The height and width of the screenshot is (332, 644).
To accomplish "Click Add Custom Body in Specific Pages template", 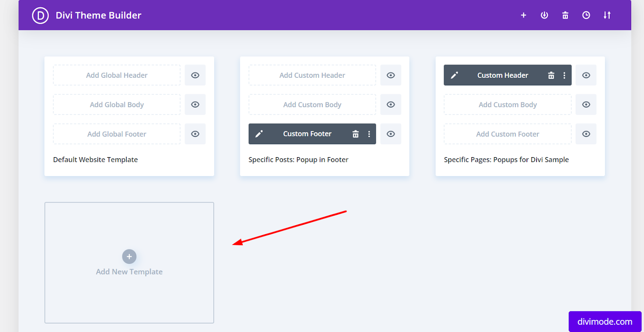I will point(508,104).
